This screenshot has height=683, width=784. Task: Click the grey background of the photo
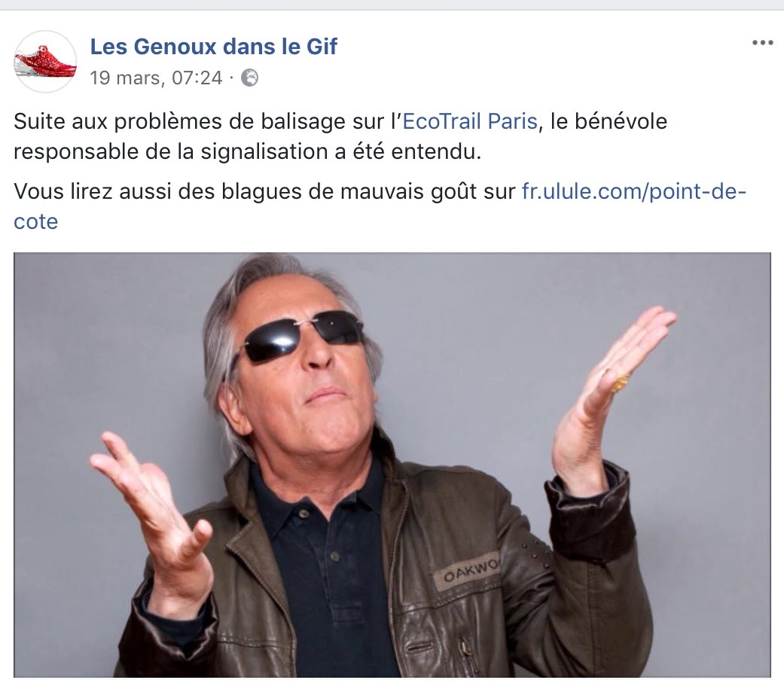click(100, 350)
